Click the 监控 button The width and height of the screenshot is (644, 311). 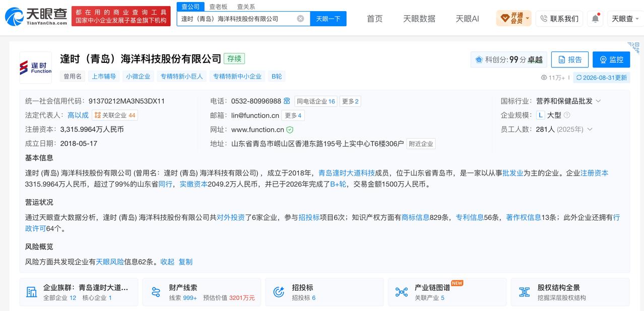[611, 59]
